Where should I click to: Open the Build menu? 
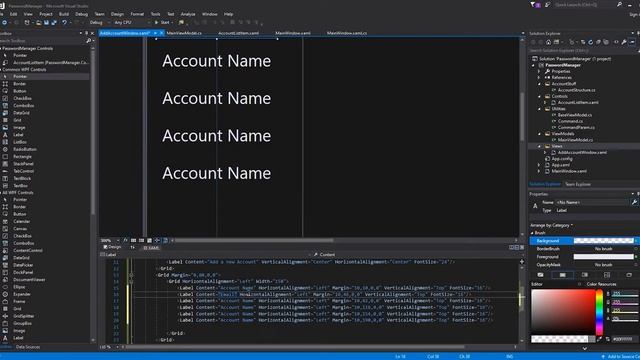(x=64, y=14)
